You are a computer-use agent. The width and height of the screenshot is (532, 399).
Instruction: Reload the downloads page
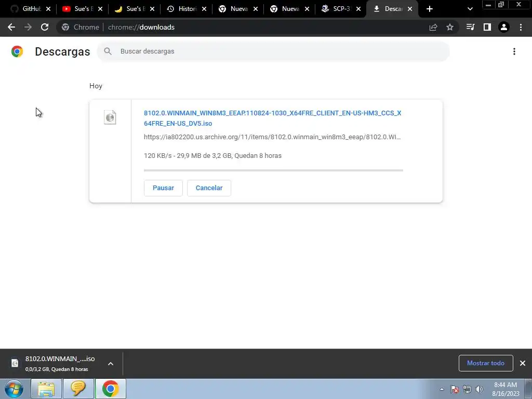point(45,27)
